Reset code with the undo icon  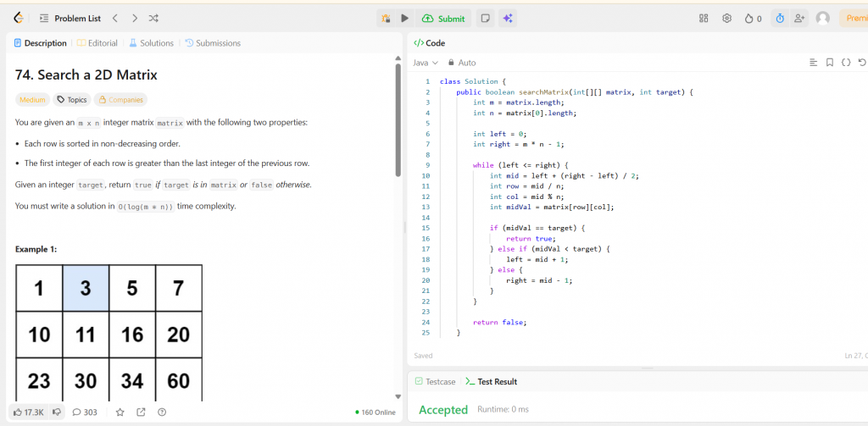click(862, 63)
